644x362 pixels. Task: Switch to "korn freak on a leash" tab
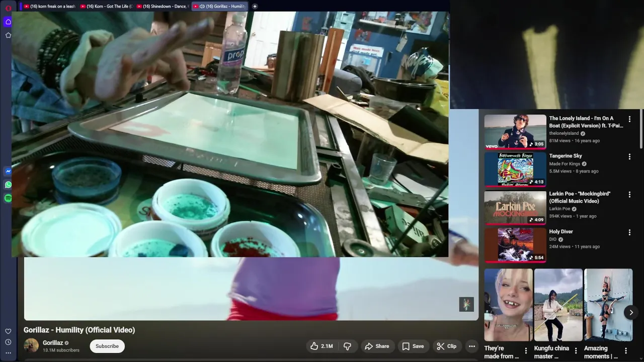[x=49, y=7]
